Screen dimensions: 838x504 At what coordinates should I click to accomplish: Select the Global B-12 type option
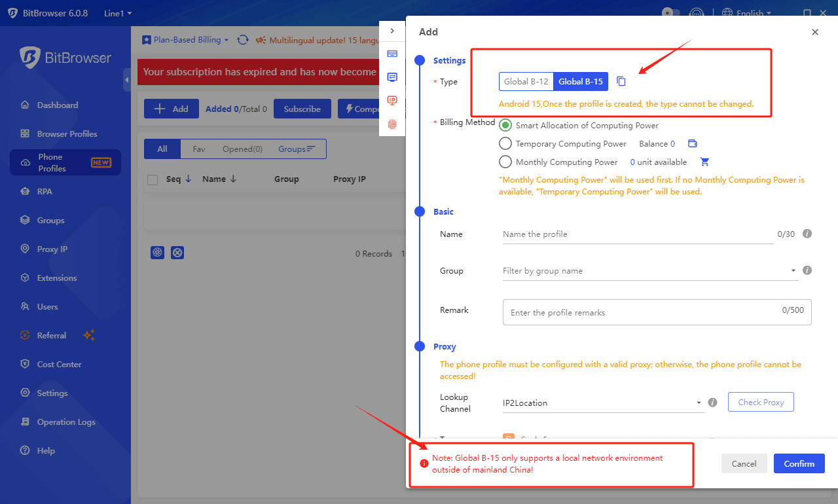[526, 82]
